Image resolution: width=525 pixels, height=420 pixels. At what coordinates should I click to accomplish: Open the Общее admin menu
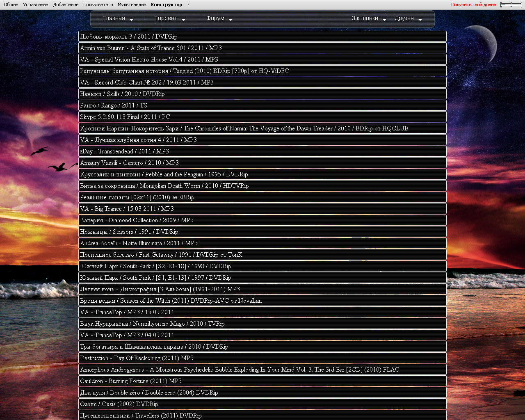tap(11, 5)
